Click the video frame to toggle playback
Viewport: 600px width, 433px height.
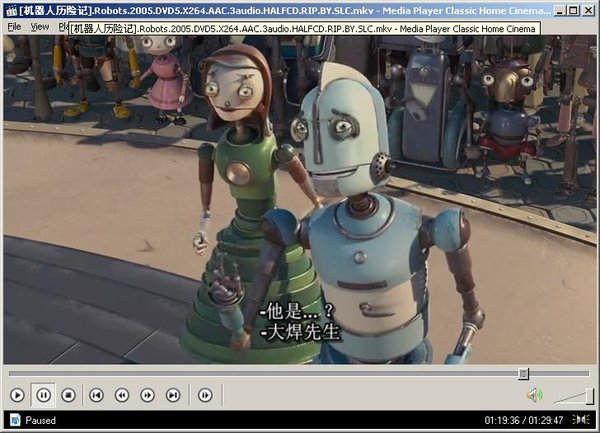[x=299, y=199]
